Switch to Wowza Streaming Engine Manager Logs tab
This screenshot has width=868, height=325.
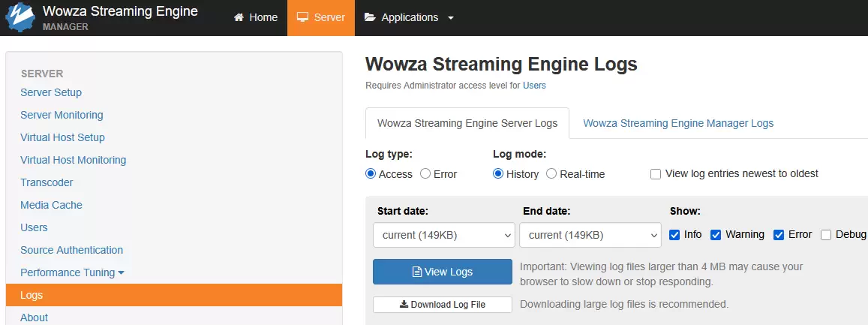click(x=678, y=123)
